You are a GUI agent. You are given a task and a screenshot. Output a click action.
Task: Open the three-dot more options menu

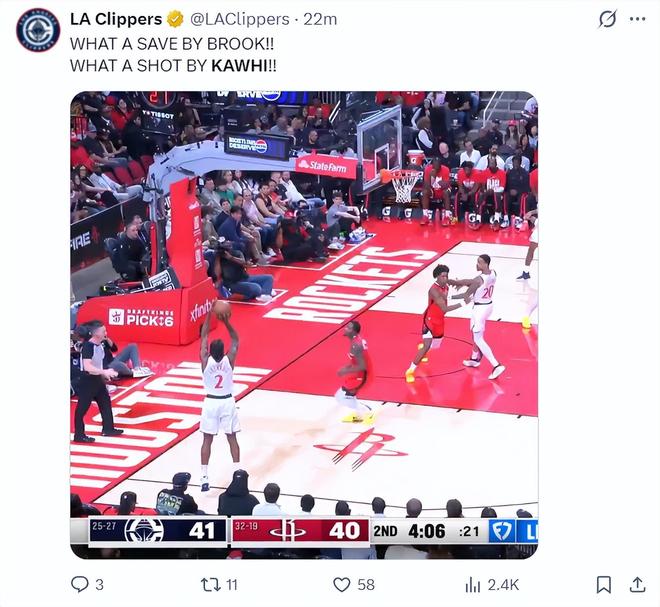638,19
